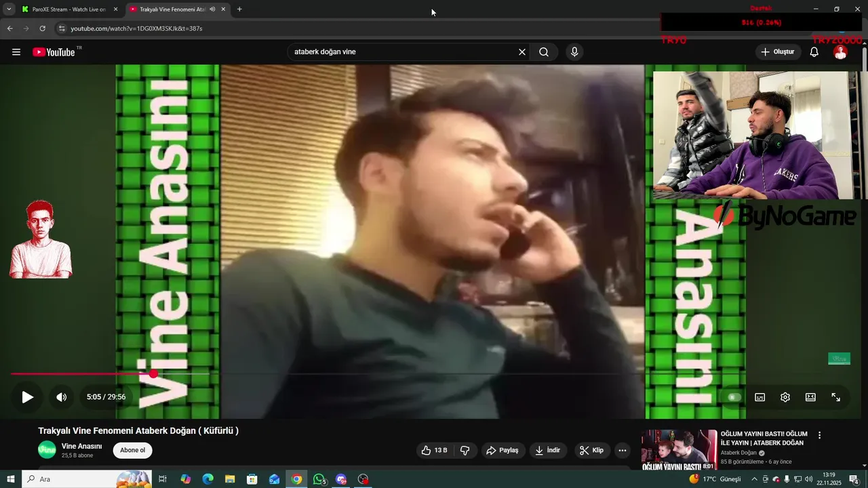Viewport: 868px width, 488px height.
Task: Create a clip with the Klip button
Action: (591, 450)
